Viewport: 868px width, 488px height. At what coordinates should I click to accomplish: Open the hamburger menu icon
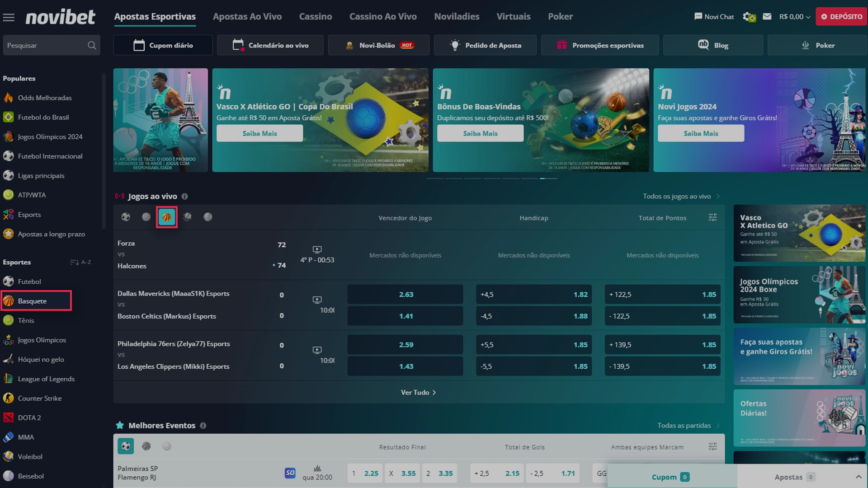[9, 17]
